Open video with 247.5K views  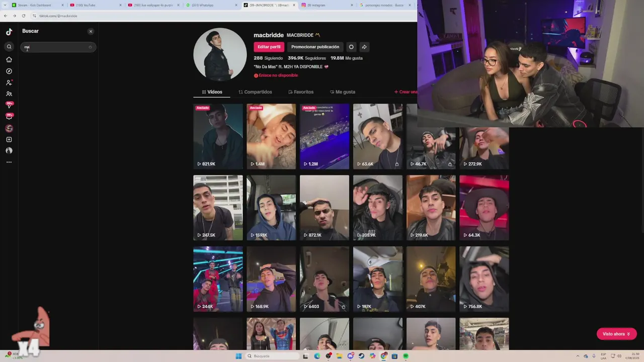pyautogui.click(x=218, y=208)
